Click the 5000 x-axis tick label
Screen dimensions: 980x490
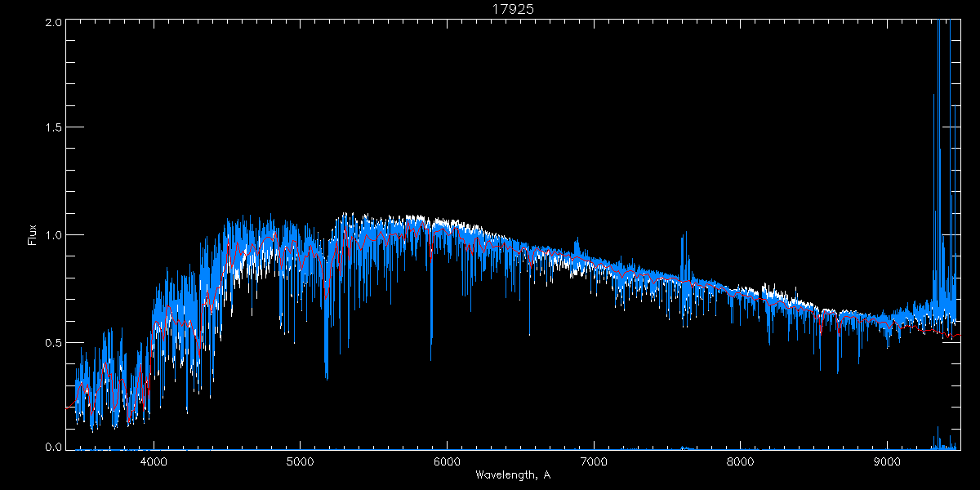pos(300,461)
